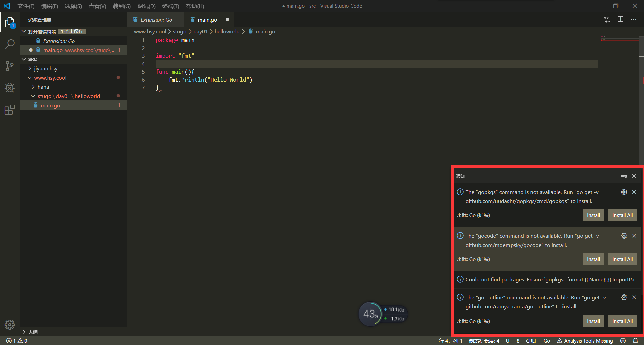Select Extension: Go in open editors list
This screenshot has height=345, width=644.
[x=73, y=41]
